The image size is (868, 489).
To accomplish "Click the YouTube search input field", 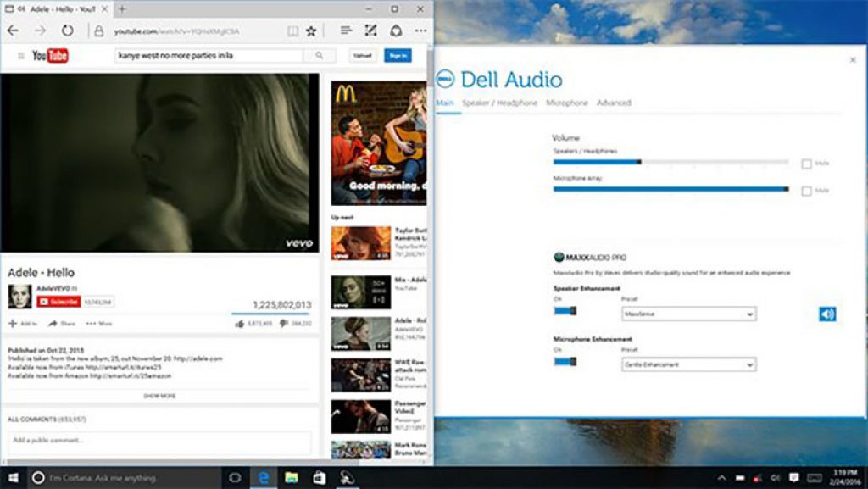I will pyautogui.click(x=209, y=55).
